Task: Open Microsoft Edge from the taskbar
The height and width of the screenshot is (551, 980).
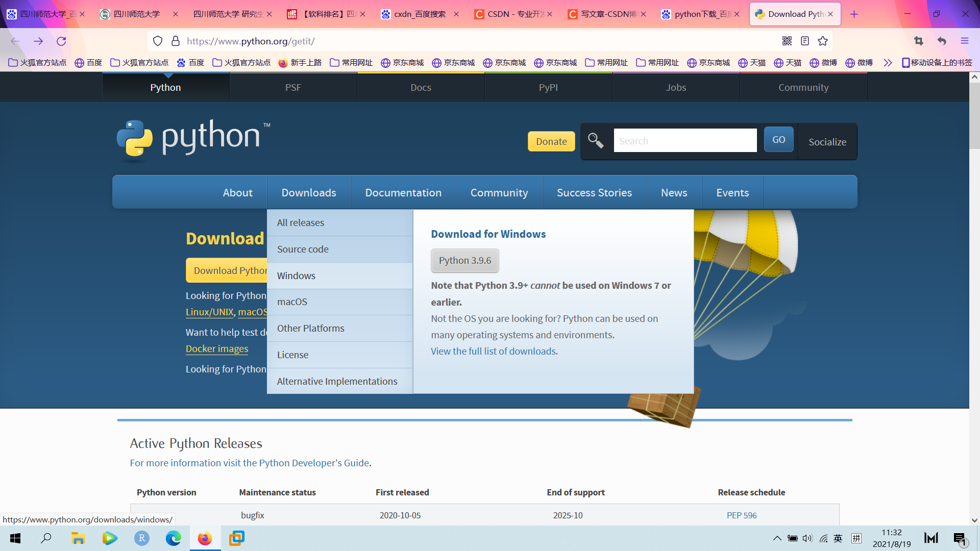Action: tap(174, 538)
